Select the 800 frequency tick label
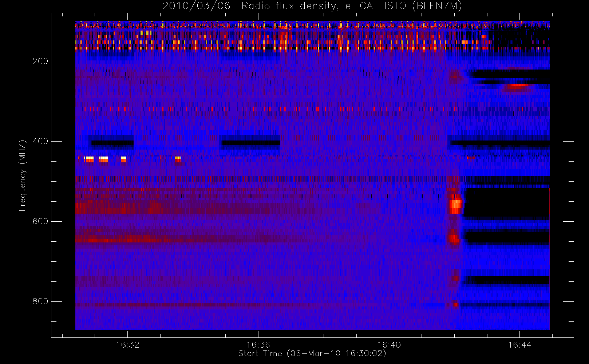 point(40,301)
